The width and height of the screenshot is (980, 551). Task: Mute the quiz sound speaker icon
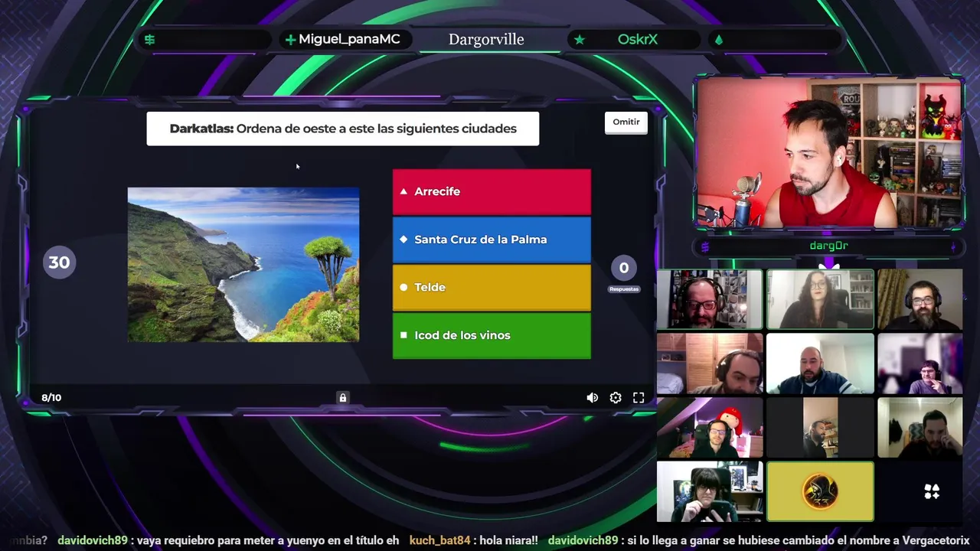pyautogui.click(x=592, y=397)
